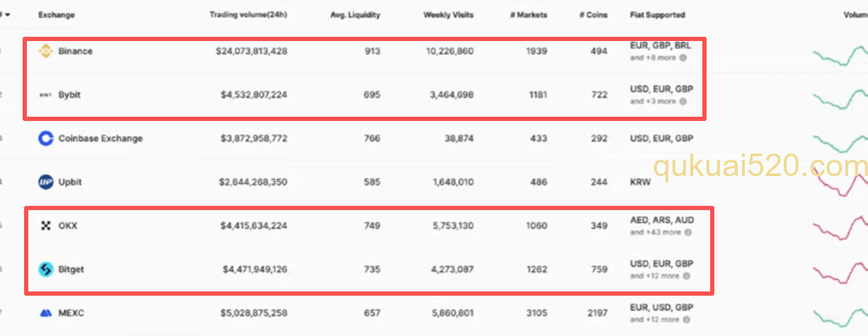The image size is (868, 336).
Task: Click MEXC coins count 2197
Action: tap(597, 313)
